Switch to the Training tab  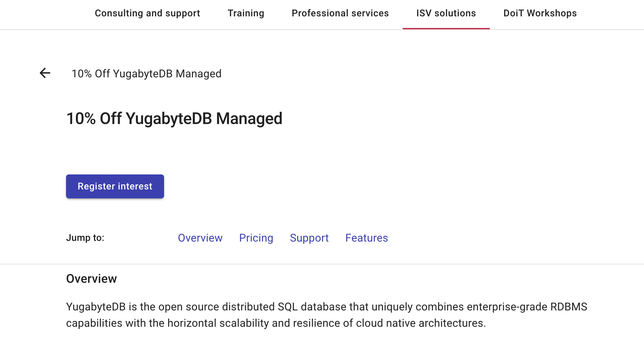tap(246, 13)
